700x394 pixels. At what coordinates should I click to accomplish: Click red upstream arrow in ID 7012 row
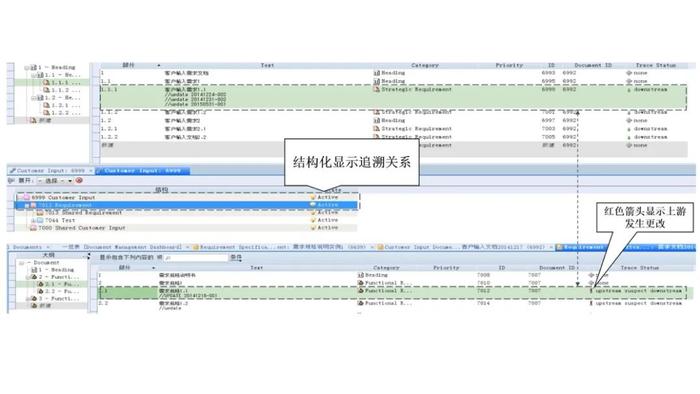[591, 291]
